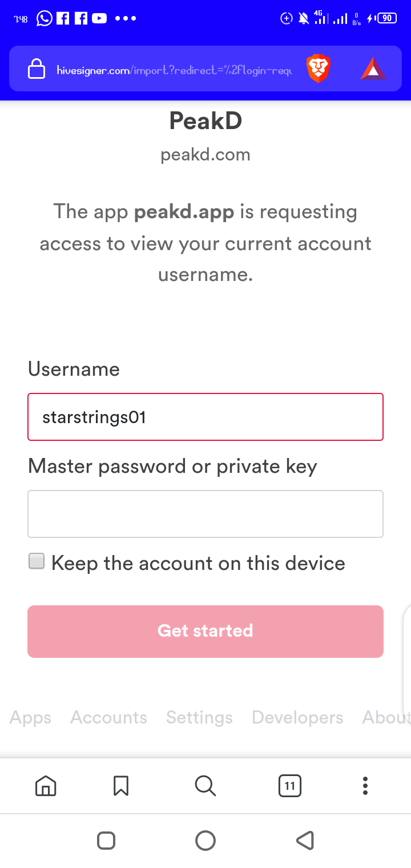The width and height of the screenshot is (411, 868).
Task: Open tab switcher showing 11 tabs
Action: (x=290, y=786)
